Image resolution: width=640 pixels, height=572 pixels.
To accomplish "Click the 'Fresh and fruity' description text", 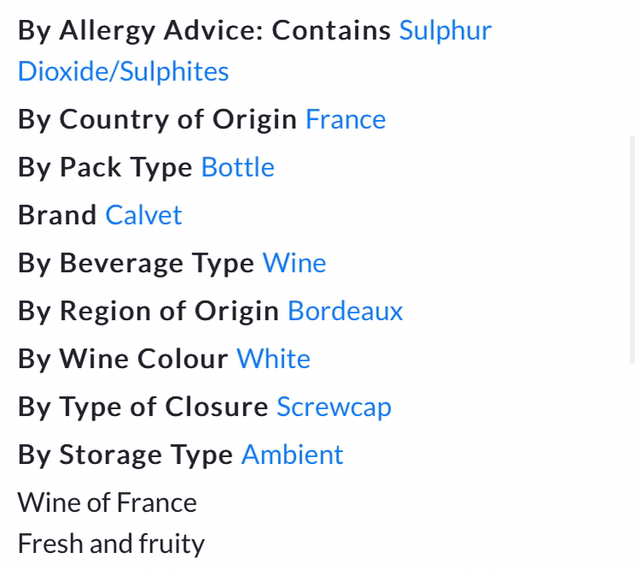I will (111, 544).
